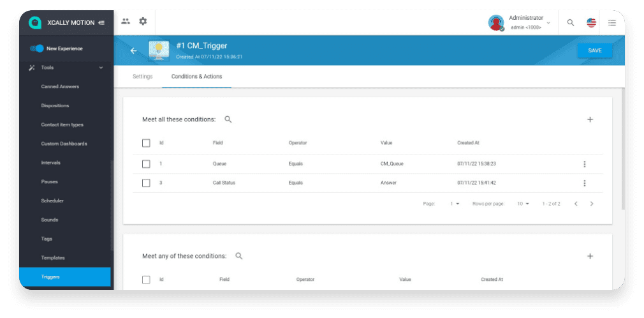
Task: Collapse the sidebar with the menu arrow icon
Action: 101,22
